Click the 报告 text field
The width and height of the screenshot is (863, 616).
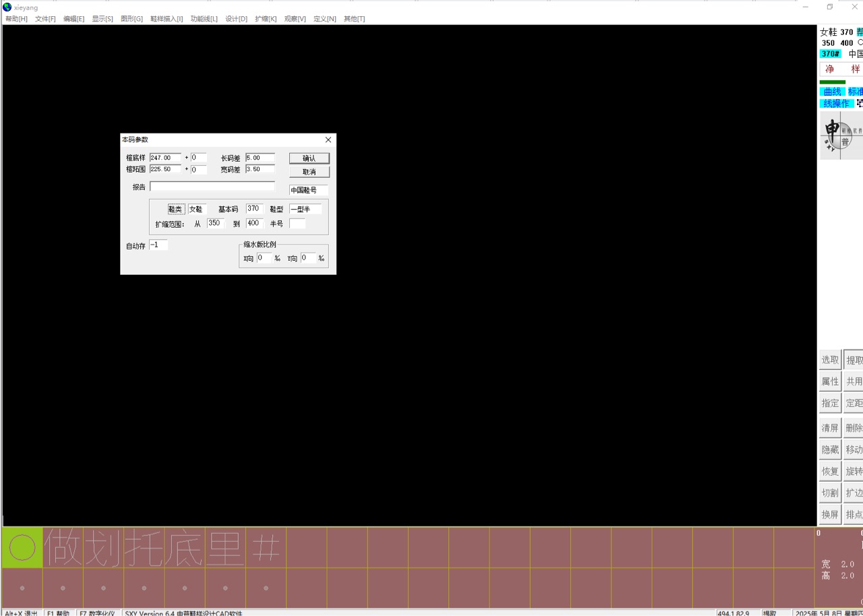212,187
